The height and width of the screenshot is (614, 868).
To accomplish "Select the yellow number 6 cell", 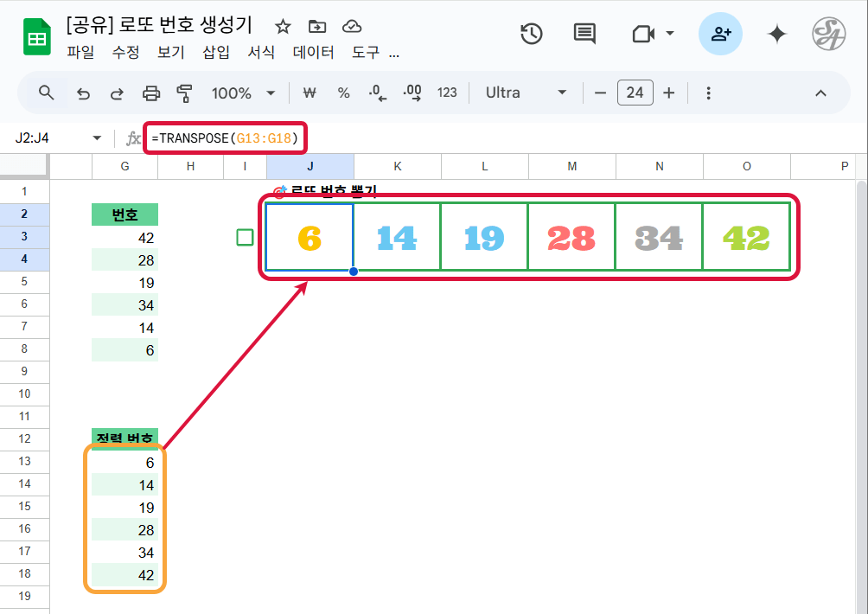I will pyautogui.click(x=310, y=237).
